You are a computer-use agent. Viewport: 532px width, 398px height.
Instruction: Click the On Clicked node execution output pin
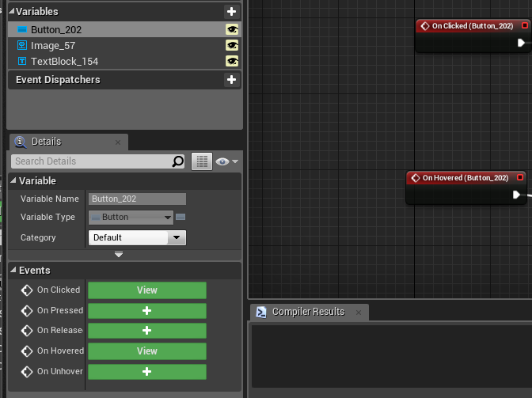click(521, 43)
